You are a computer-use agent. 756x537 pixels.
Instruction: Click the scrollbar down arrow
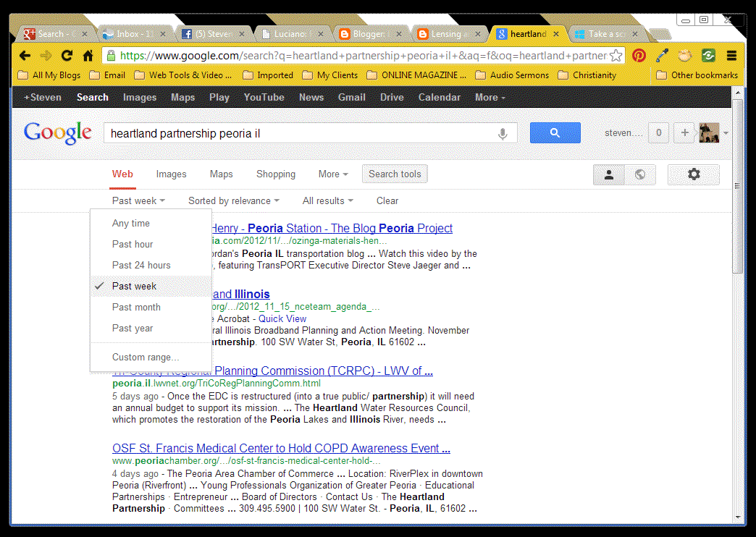tap(738, 517)
